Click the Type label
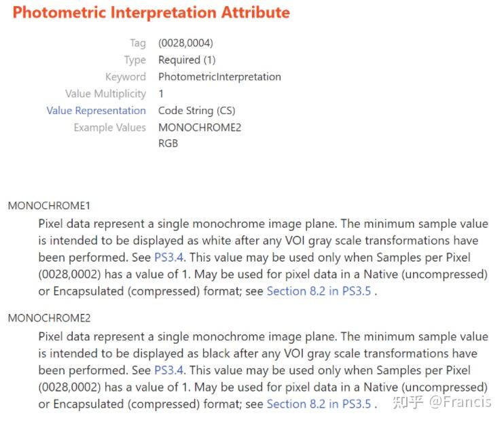This screenshot has width=504, height=422. click(x=135, y=60)
